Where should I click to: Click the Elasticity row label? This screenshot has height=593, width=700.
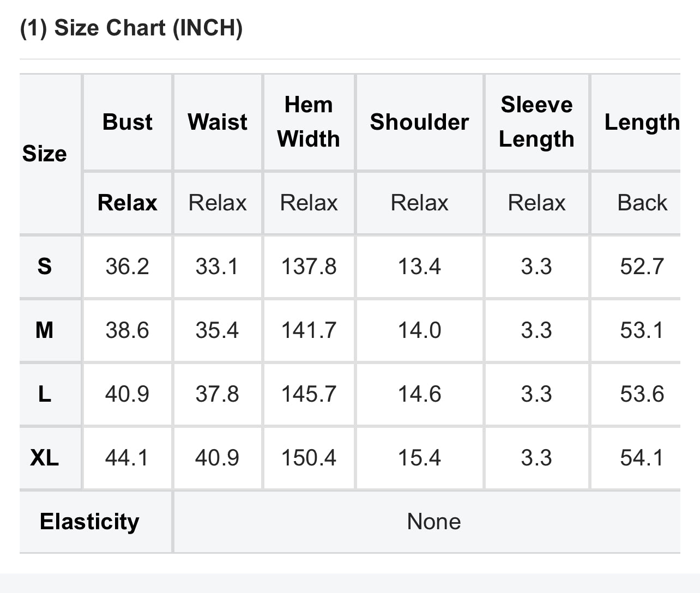point(89,522)
